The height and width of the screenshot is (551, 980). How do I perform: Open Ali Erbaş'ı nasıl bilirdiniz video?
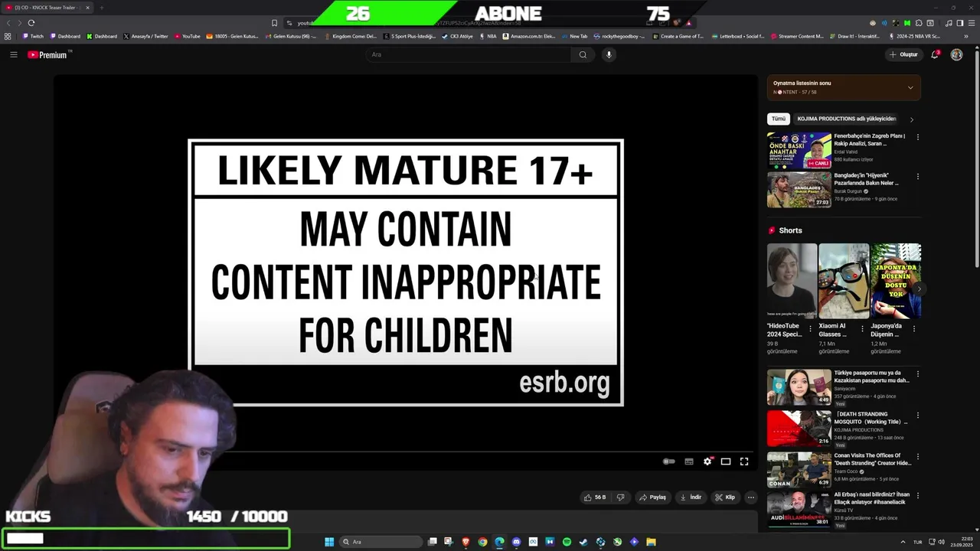[799, 510]
